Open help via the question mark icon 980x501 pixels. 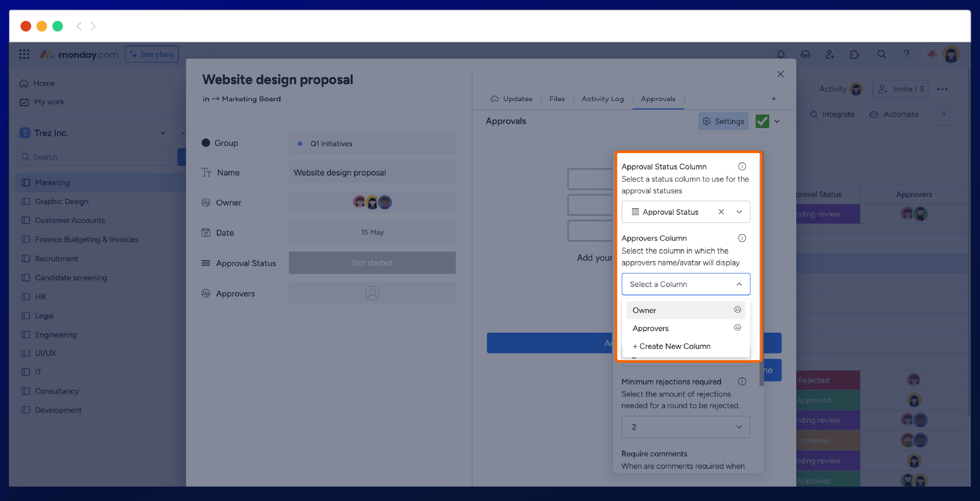point(907,54)
